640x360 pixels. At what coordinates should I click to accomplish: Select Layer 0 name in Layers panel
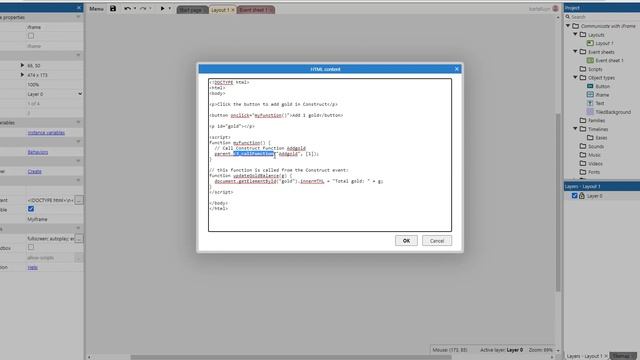(595, 196)
